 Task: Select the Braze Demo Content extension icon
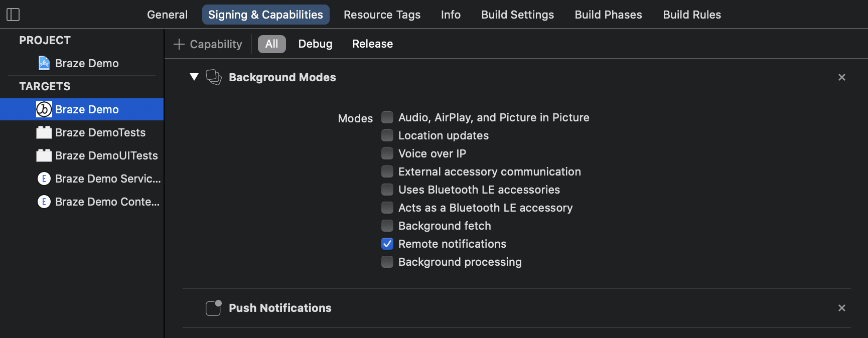[x=44, y=202]
